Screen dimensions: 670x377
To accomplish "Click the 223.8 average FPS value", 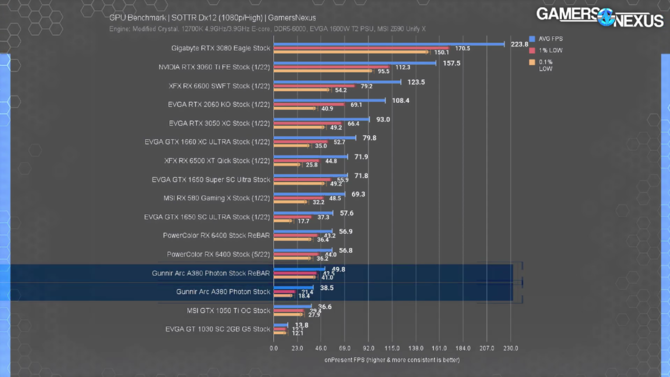I will tap(519, 44).
